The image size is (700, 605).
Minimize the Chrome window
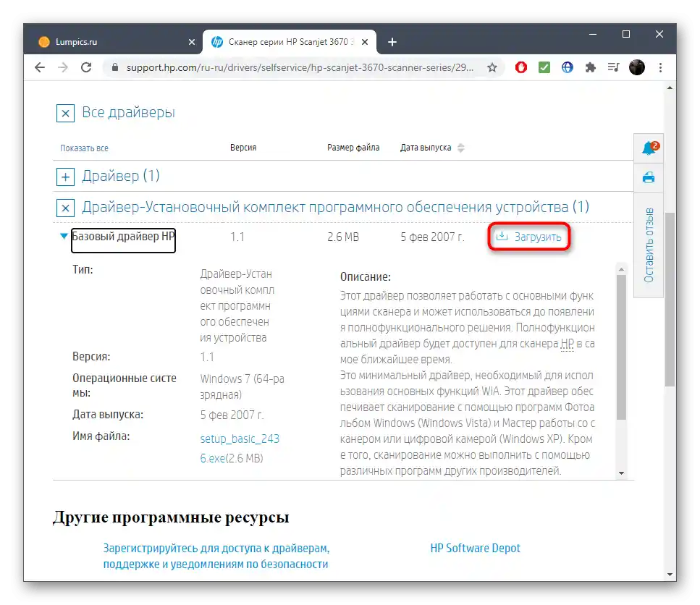(593, 34)
